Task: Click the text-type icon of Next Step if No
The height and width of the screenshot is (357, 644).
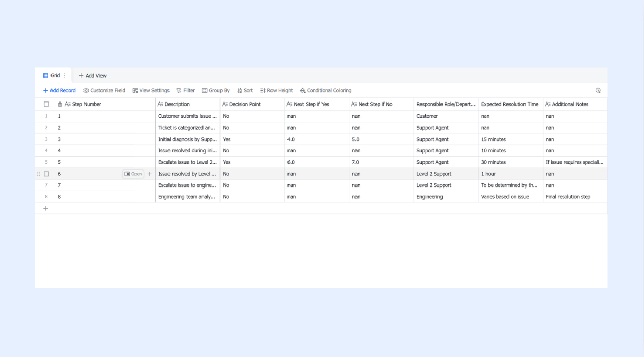Action: click(354, 104)
